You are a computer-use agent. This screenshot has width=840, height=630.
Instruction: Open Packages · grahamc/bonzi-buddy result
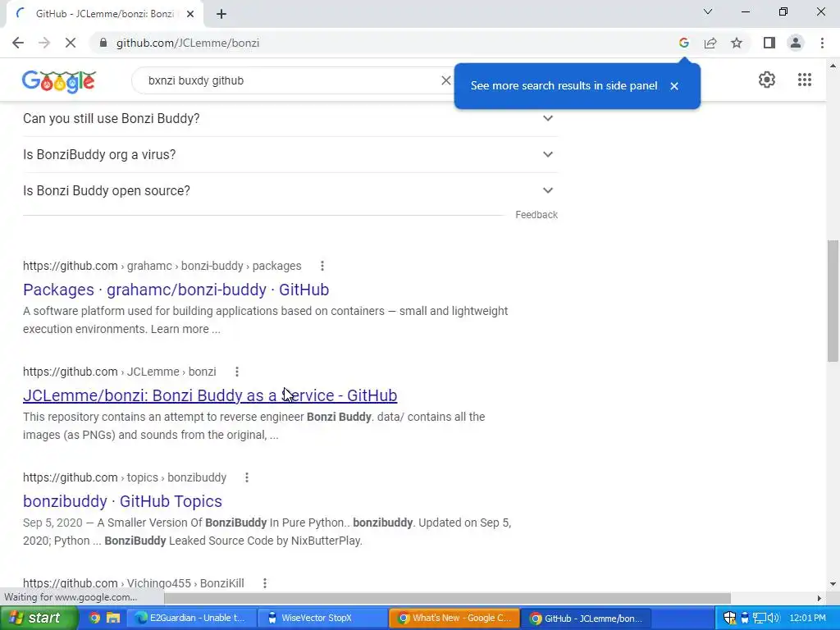(x=176, y=290)
